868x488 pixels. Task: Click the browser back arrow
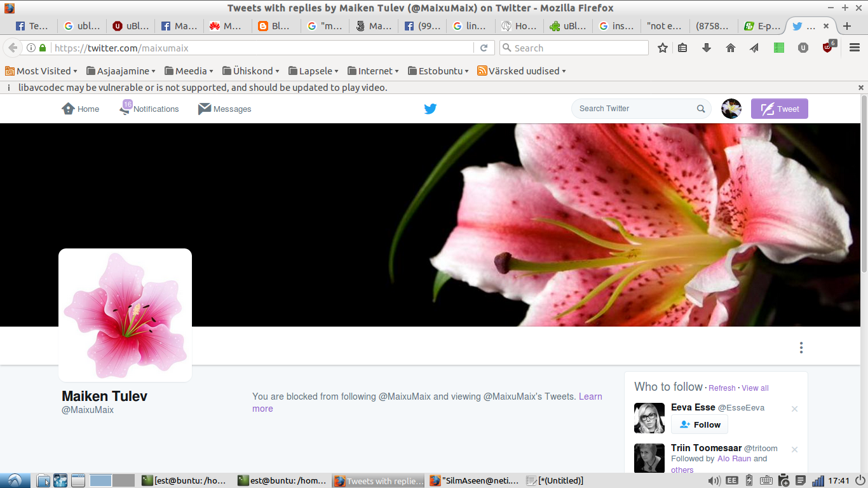(12, 48)
